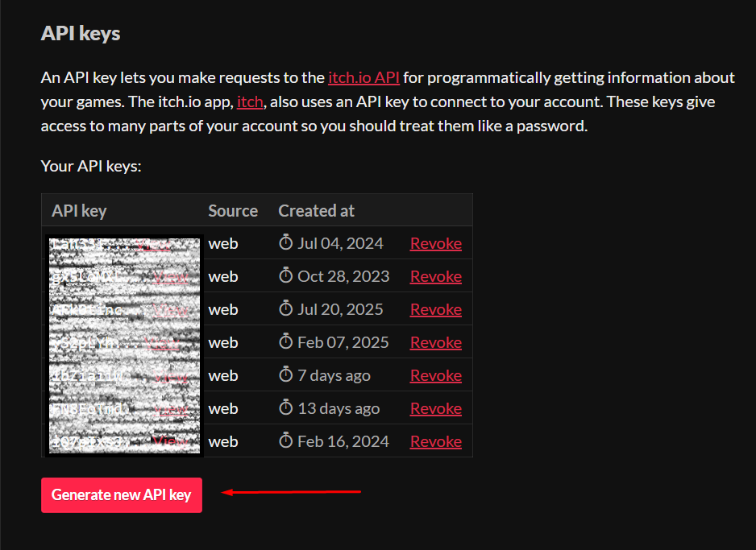Revoke the key created Feb 07, 2025

[435, 342]
